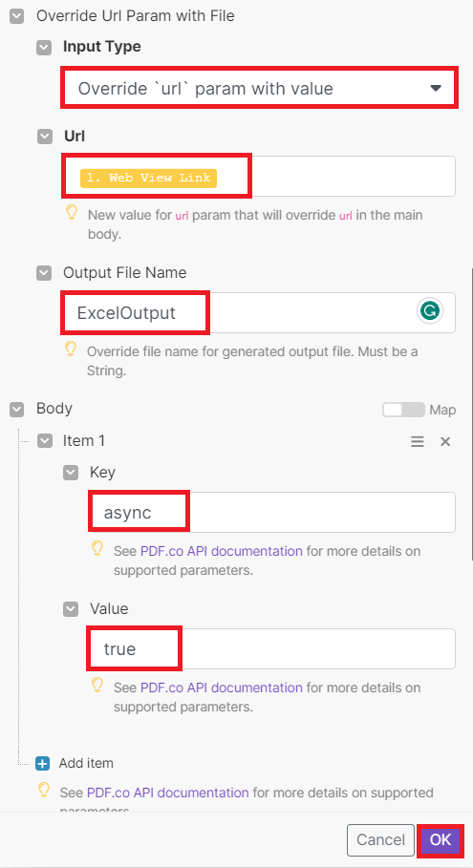Remove Item 1 with the X icon
Image resolution: width=473 pixels, height=868 pixels.
[x=444, y=441]
